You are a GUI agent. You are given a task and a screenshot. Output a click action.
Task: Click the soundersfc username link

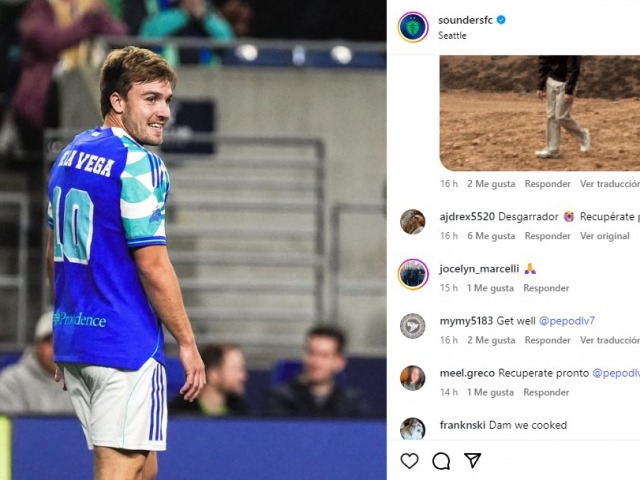[465, 20]
